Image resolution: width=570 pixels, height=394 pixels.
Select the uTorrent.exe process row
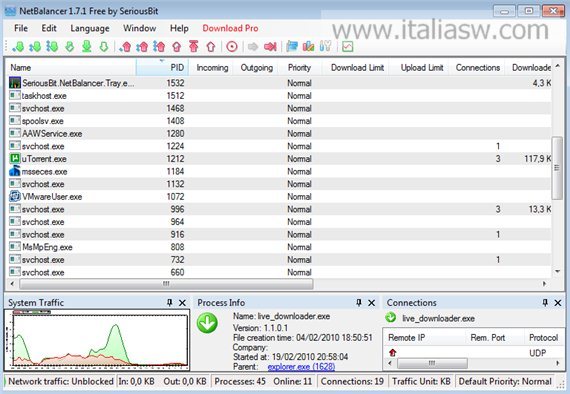[279, 159]
